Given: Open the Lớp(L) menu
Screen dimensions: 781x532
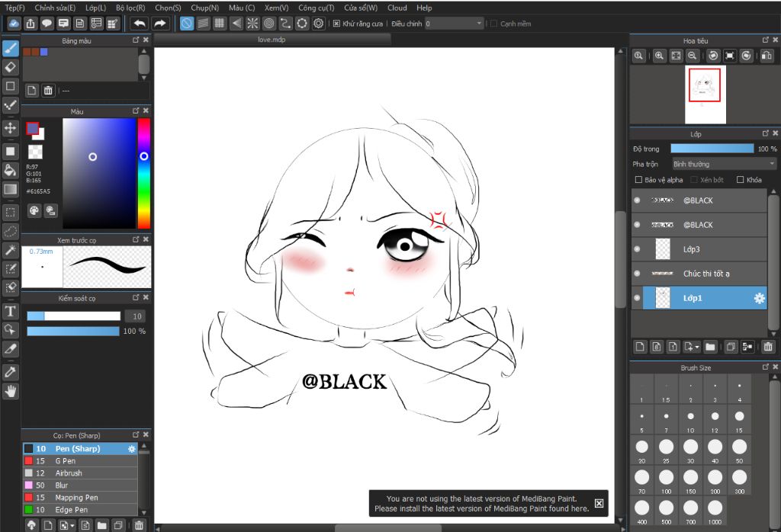Looking at the screenshot, I should (95, 8).
